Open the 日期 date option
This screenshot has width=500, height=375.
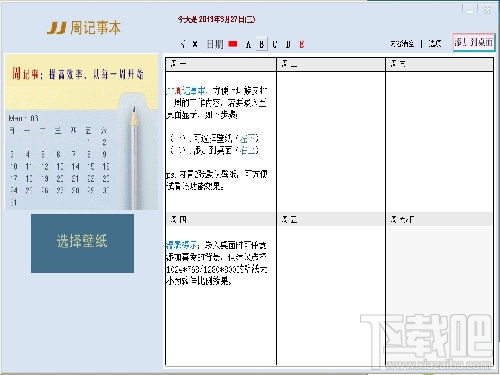pyautogui.click(x=215, y=44)
